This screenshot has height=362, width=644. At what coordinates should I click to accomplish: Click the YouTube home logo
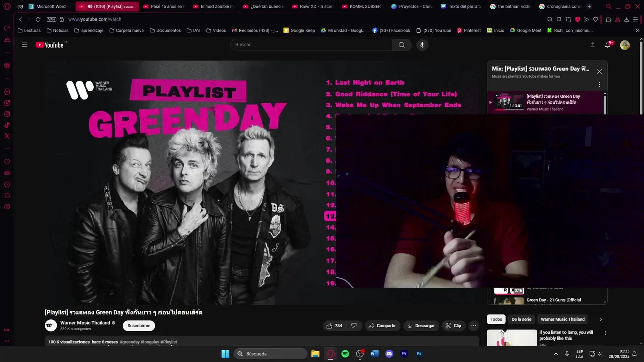[49, 45]
